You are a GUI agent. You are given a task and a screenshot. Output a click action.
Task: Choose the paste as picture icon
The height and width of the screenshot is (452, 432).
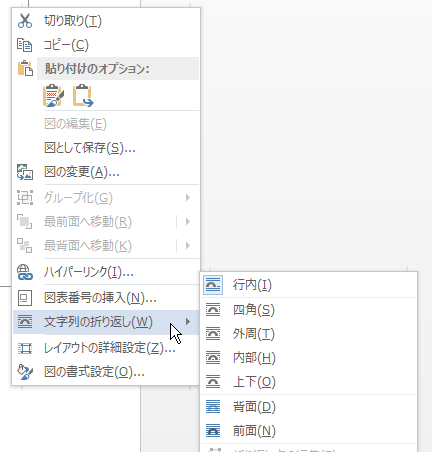pos(83,96)
